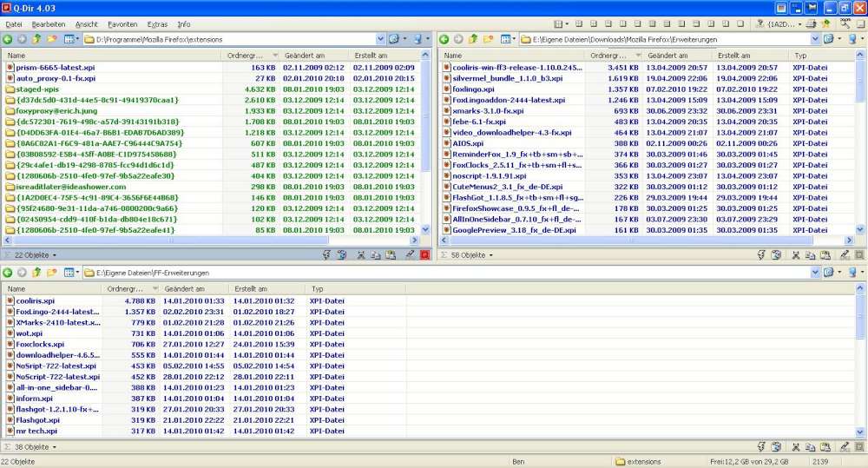Select the file foxlingo.xpi in the right pane
This screenshot has height=468, width=868.
tap(473, 89)
